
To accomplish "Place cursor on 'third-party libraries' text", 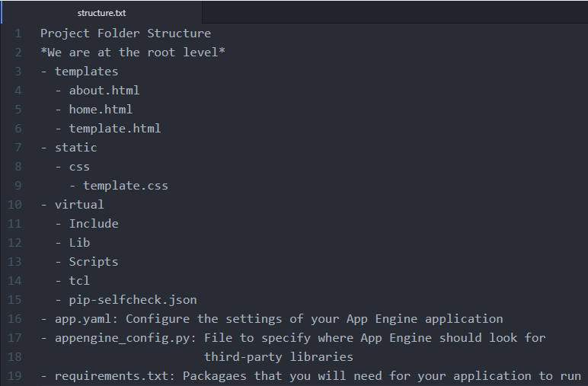I will pyautogui.click(x=278, y=357).
